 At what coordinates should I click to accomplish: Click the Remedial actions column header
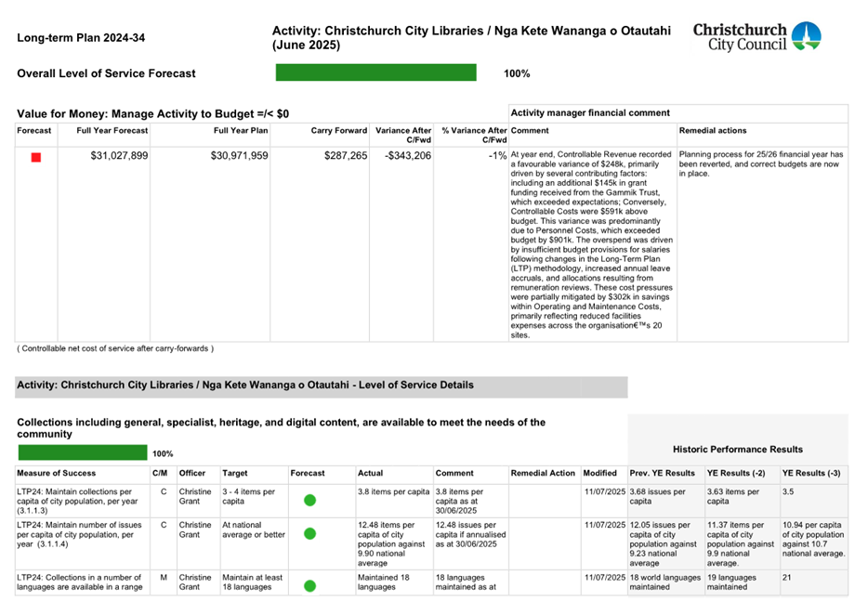click(x=716, y=130)
